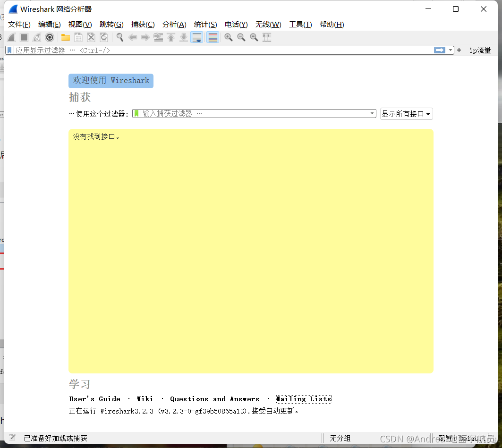This screenshot has width=502, height=448.
Task: Open the 视图(V) menu
Action: 80,25
